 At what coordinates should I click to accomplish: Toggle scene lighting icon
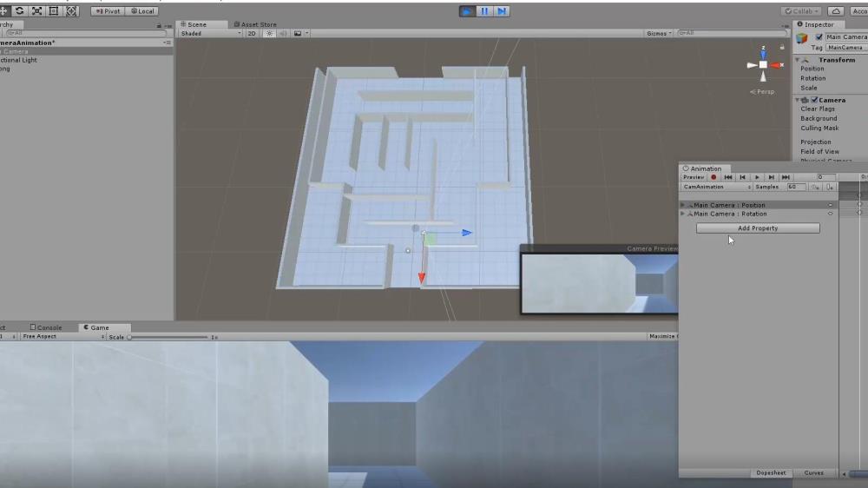click(x=269, y=34)
